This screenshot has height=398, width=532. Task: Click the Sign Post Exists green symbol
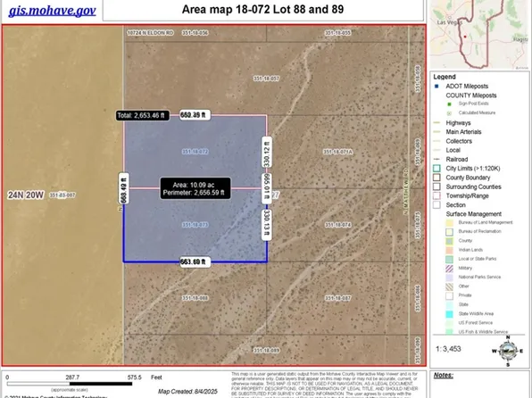449,104
